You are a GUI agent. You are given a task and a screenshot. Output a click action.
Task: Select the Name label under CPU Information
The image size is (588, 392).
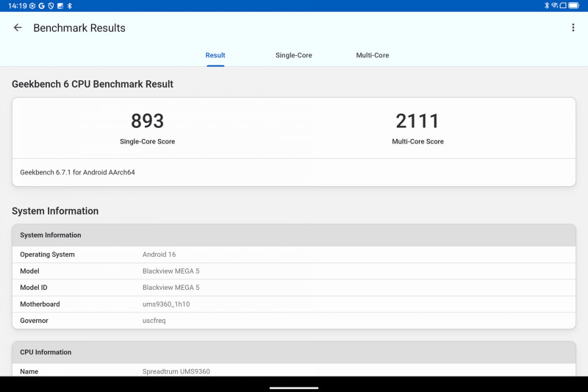coord(29,371)
